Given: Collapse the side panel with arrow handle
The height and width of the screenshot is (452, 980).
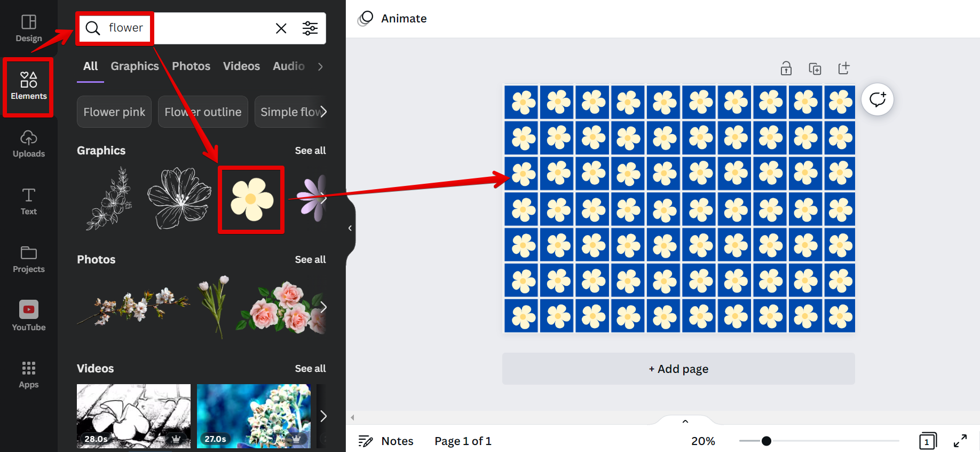Looking at the screenshot, I should coord(350,228).
